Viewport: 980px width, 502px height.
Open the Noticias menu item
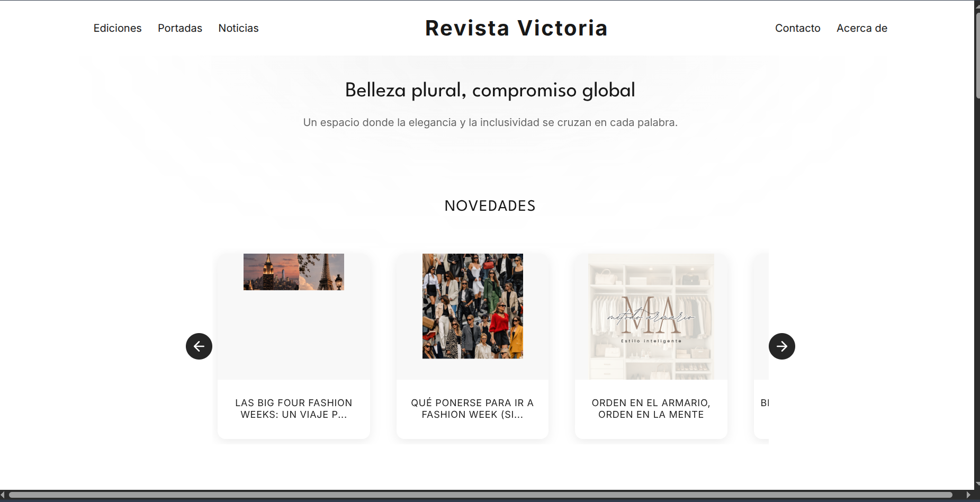(x=238, y=28)
